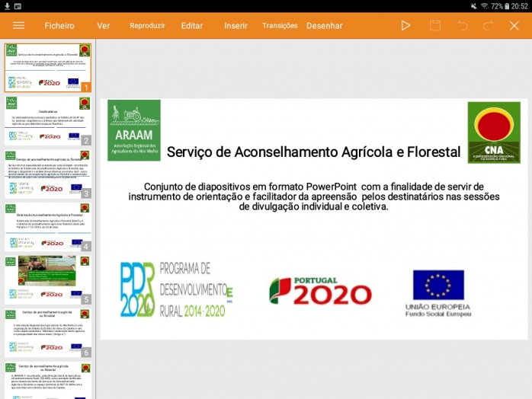Save presentation using the floppy disk icon
This screenshot has height=399, width=532.
pos(434,25)
